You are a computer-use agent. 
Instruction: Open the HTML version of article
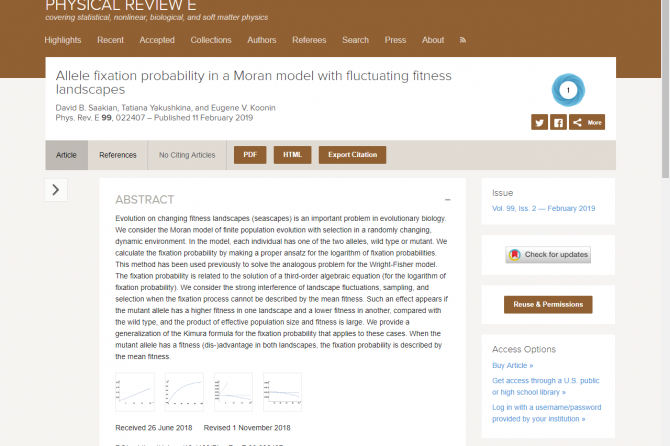click(292, 155)
